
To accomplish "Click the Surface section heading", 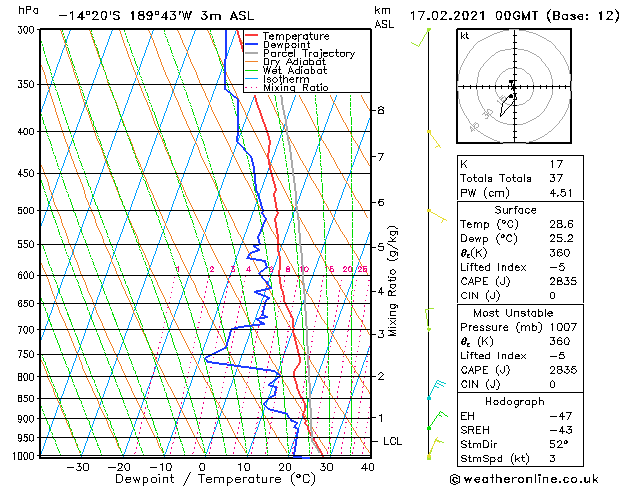I will [515, 210].
